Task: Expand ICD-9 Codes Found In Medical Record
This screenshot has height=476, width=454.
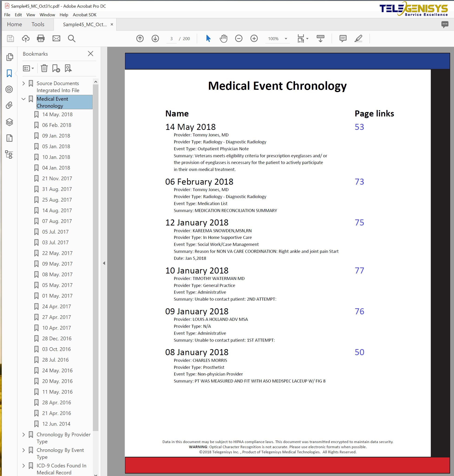Action: coord(23,466)
